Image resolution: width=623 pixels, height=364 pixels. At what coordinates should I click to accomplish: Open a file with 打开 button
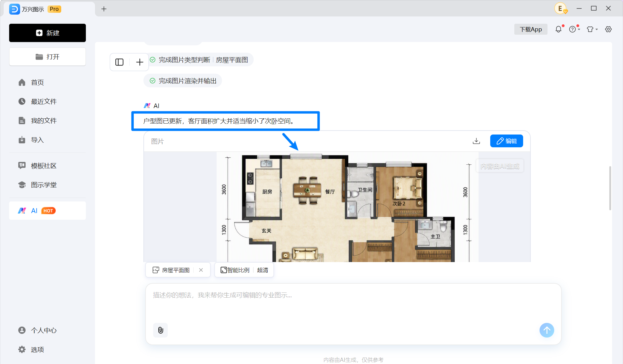coord(48,57)
